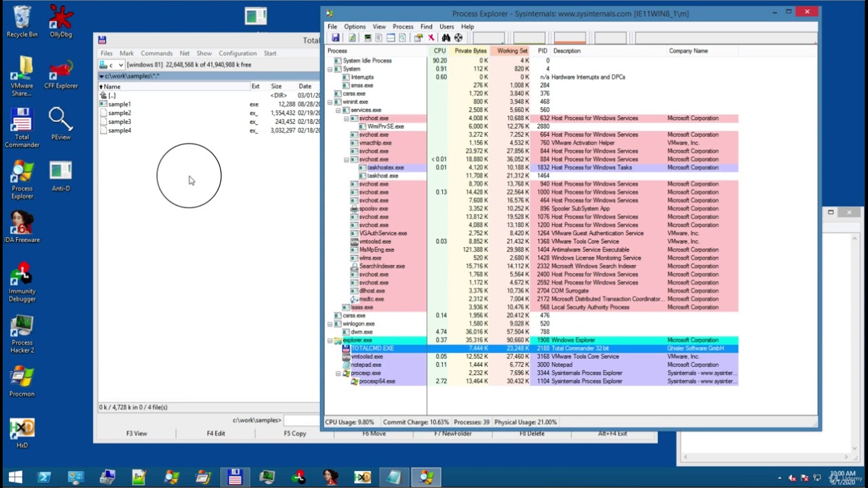Open the Commands menu in Total Commander
This screenshot has height=488, width=868.
click(157, 53)
